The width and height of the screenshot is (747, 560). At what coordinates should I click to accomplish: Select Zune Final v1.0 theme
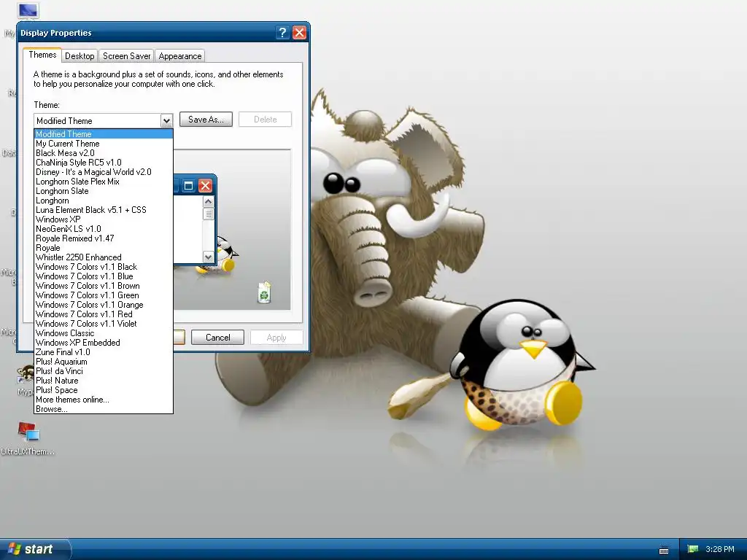tap(104, 352)
